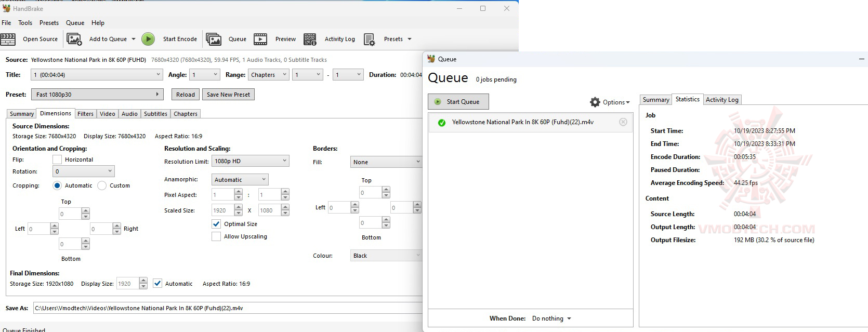This screenshot has height=332, width=868.
Task: Click the Scaled Size width field 1920
Action: point(222,210)
